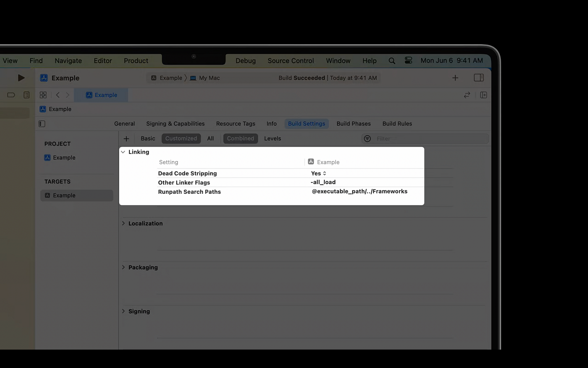The height and width of the screenshot is (368, 588).
Task: Click the -all_load linker flag value
Action: point(323,182)
